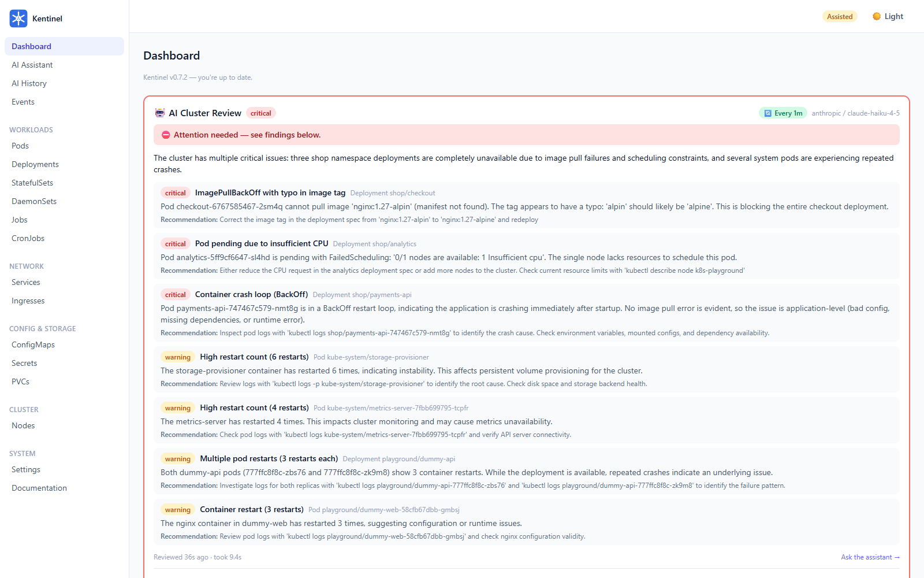Navigate to Deployments
The width and height of the screenshot is (924, 578).
[x=64, y=164]
